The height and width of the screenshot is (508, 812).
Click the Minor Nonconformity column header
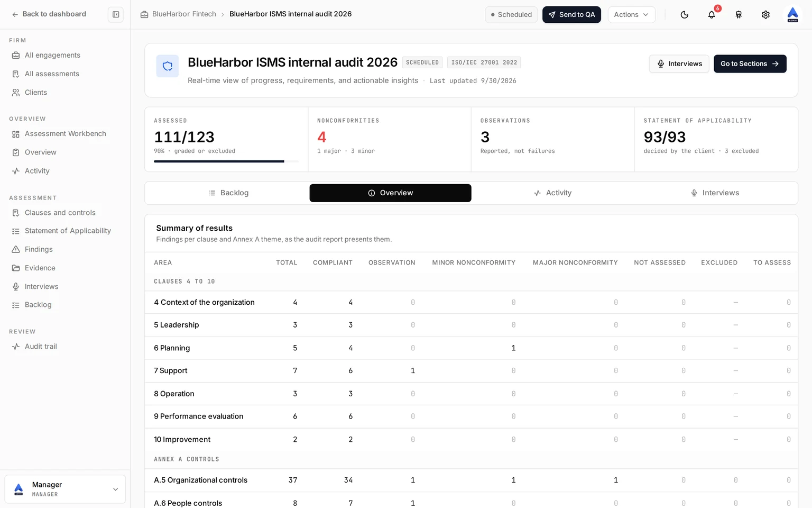(x=474, y=262)
